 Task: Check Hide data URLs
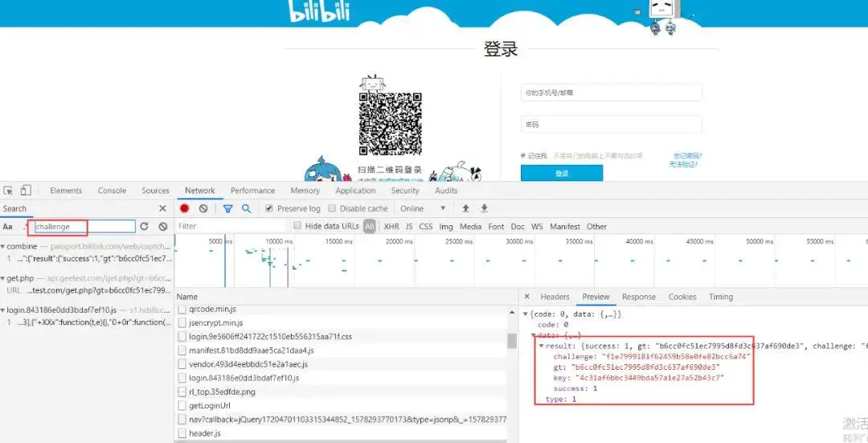pos(297,225)
